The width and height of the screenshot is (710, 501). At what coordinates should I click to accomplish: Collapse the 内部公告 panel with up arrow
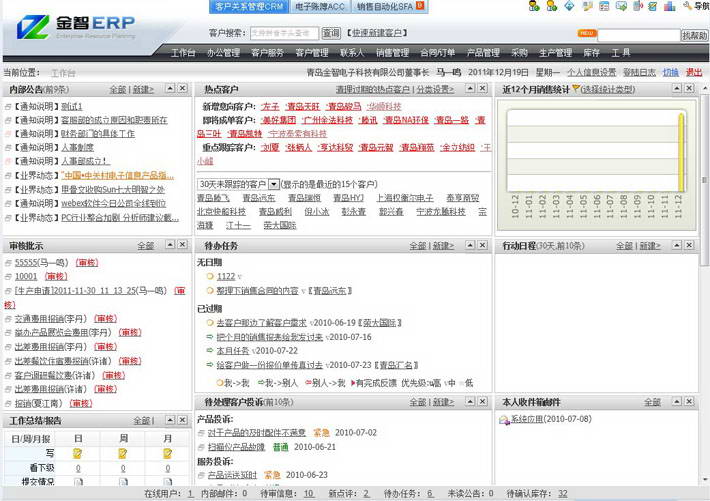(x=170, y=88)
